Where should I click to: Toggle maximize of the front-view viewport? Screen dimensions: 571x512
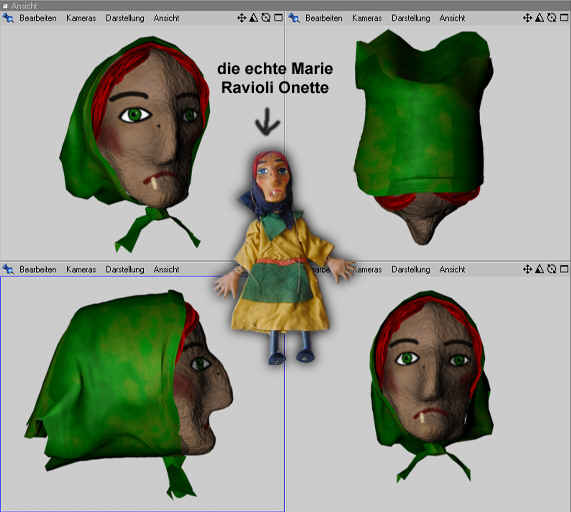coord(564,269)
